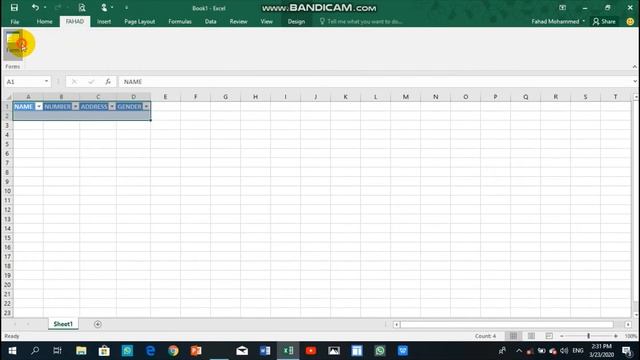Open File Explorer from taskbar

pyautogui.click(x=81, y=351)
